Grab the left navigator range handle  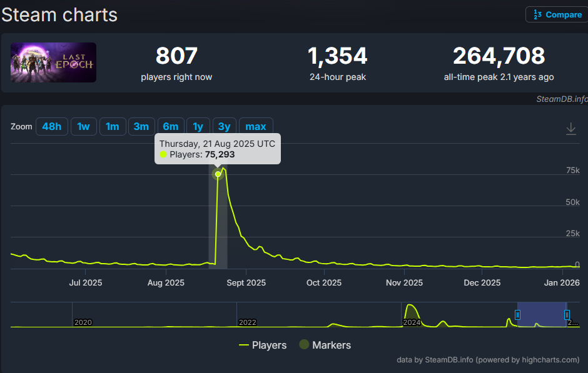517,314
